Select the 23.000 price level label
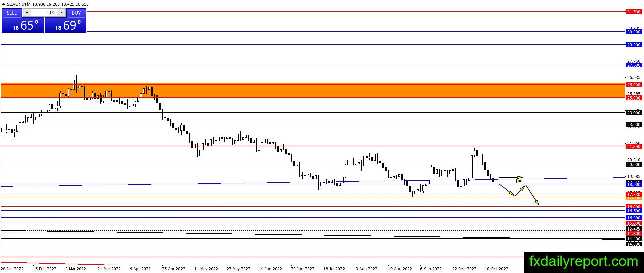Image resolution: width=644 pixels, height=273 pixels. pyautogui.click(x=634, y=124)
